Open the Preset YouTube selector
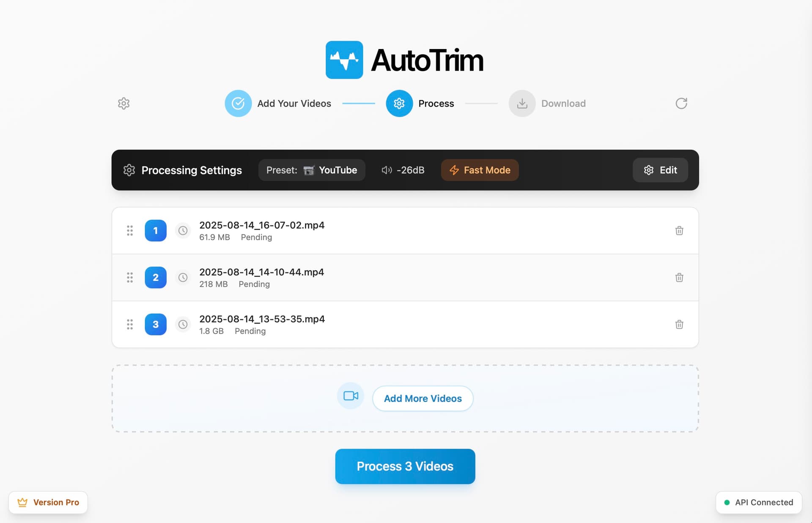 [312, 170]
